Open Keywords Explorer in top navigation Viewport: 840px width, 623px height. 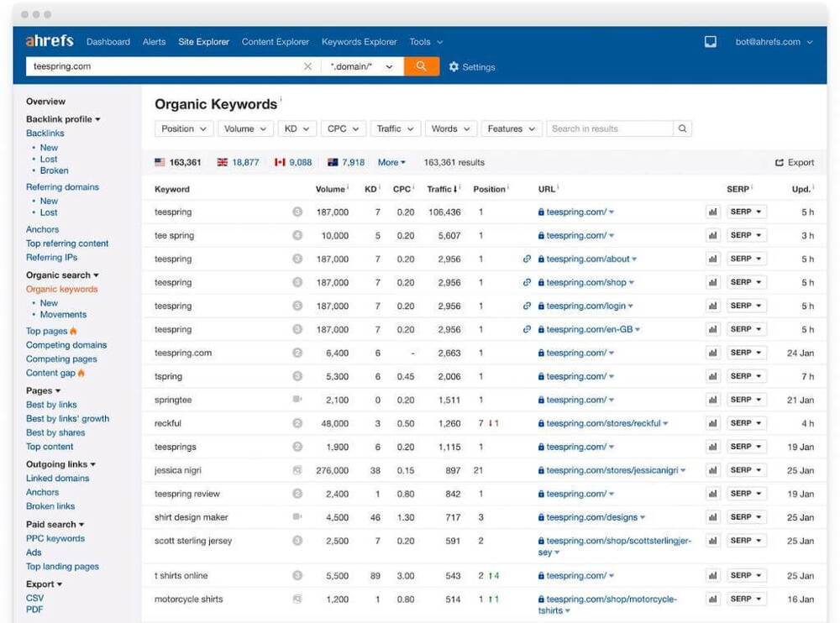pyautogui.click(x=359, y=42)
